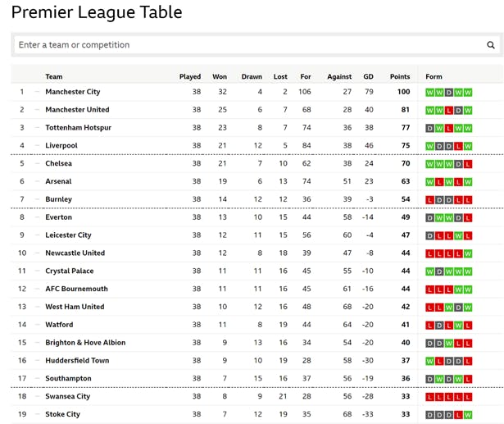
Task: Open the Crystal Palace team page
Action: coord(69,271)
